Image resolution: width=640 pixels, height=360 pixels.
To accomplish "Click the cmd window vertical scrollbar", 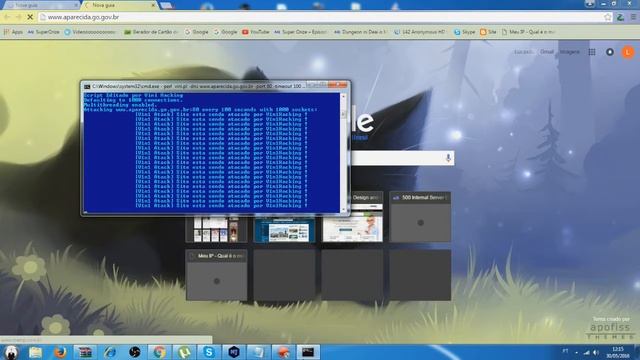I will pyautogui.click(x=343, y=153).
